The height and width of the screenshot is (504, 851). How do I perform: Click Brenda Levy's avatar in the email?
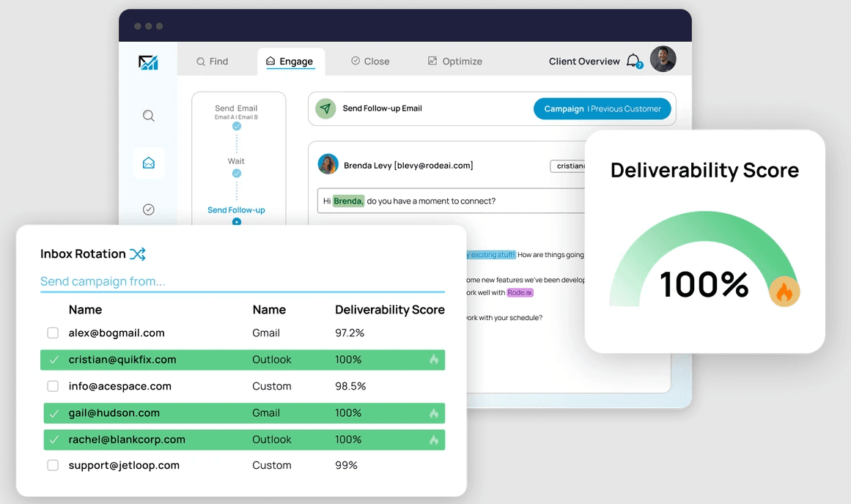328,164
